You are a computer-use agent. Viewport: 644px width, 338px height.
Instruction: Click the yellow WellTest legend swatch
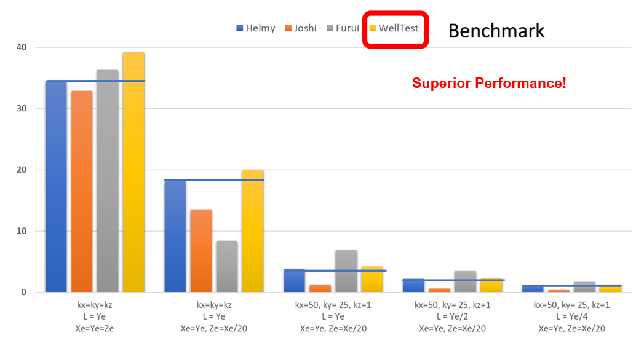click(372, 28)
